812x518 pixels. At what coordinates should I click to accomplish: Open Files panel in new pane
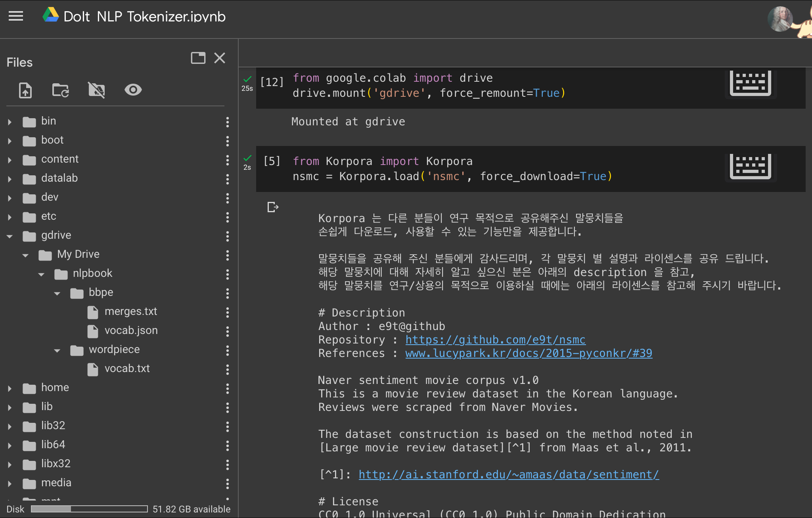coord(198,58)
